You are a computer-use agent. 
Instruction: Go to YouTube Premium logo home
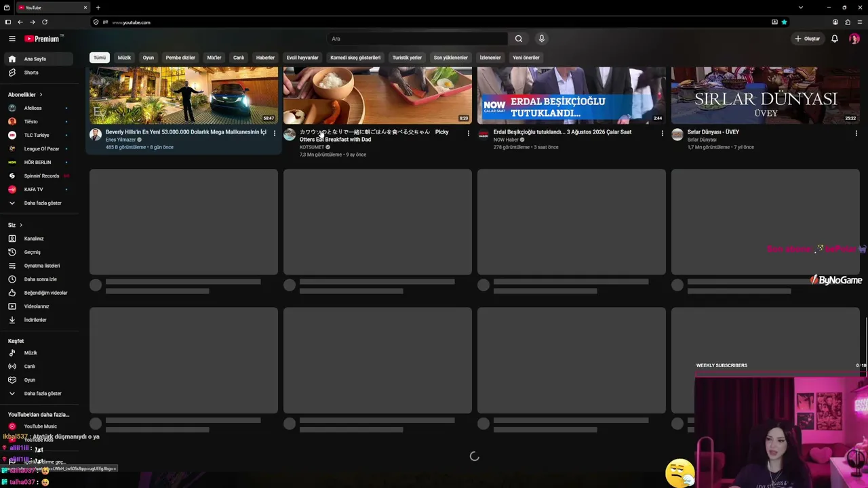pyautogui.click(x=42, y=39)
